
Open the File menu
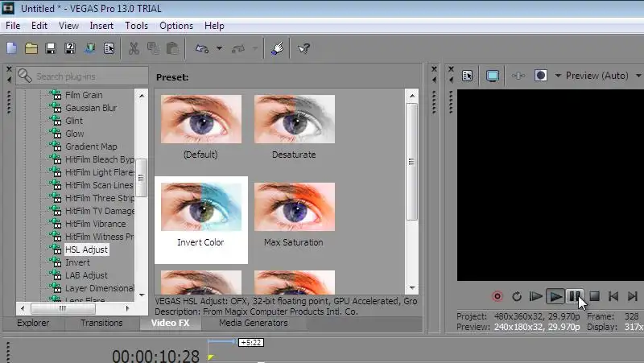[x=13, y=26]
